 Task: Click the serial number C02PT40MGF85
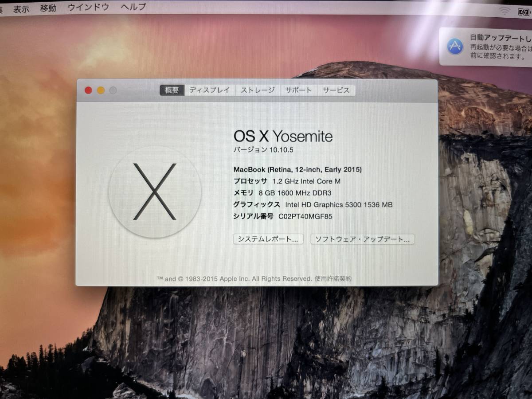pos(305,216)
